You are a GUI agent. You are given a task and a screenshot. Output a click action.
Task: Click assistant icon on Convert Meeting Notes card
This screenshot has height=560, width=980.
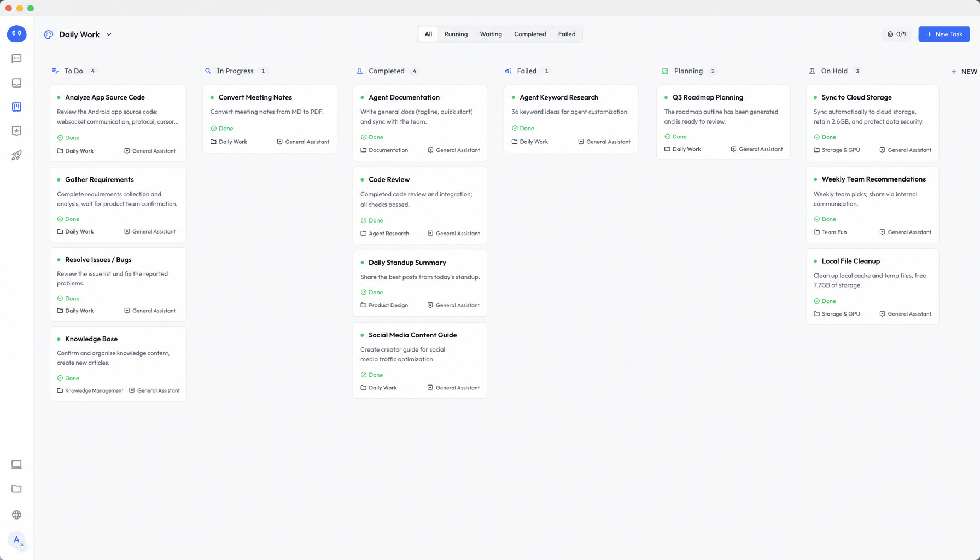click(x=279, y=142)
